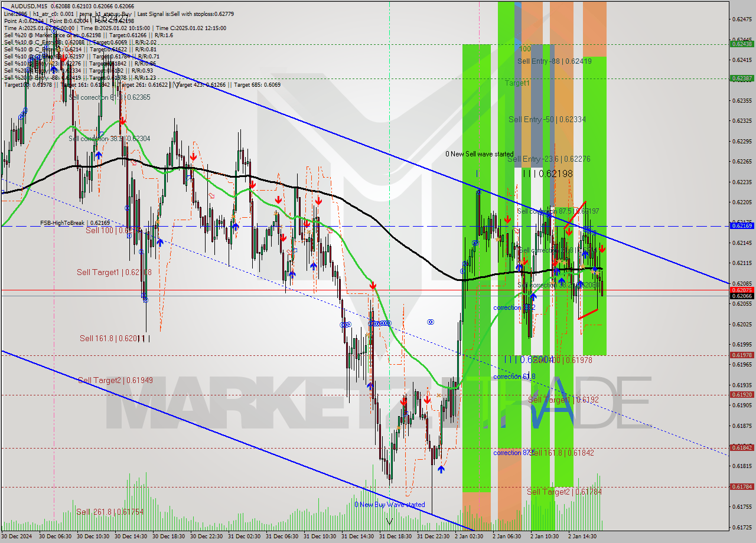The image size is (756, 543).
Task: Select the '0 New Buy Wave started' annotation
Action: [390, 505]
